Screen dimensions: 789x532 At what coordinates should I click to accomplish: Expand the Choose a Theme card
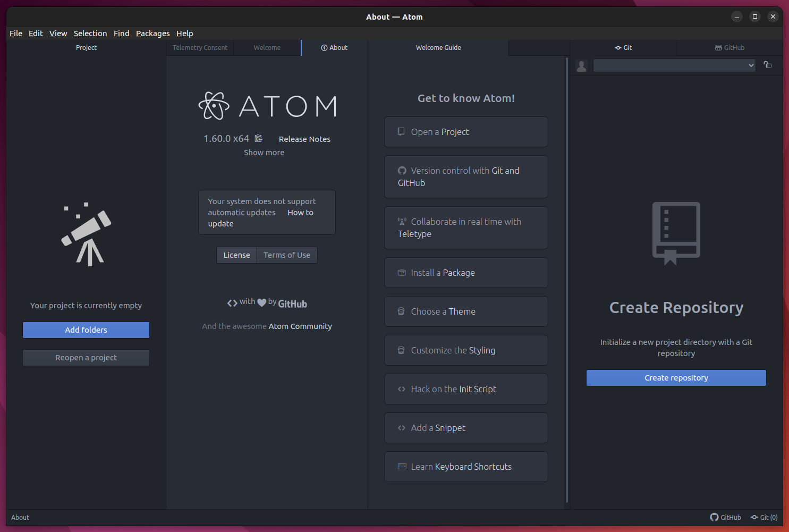coord(466,311)
